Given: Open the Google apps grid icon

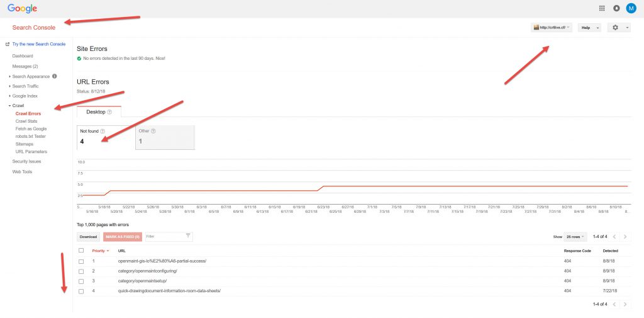Looking at the screenshot, I should (602, 8).
